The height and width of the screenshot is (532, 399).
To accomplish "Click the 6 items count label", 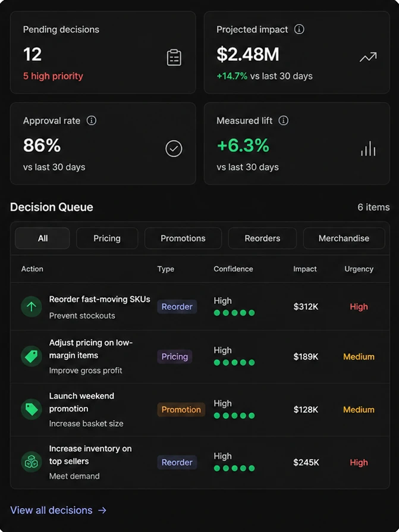I will (x=373, y=207).
